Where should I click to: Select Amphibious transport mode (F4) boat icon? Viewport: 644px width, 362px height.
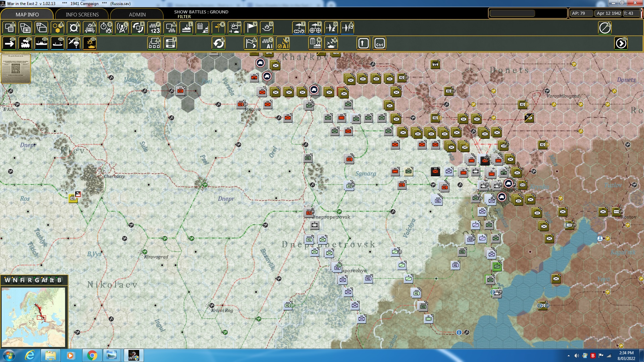57,43
